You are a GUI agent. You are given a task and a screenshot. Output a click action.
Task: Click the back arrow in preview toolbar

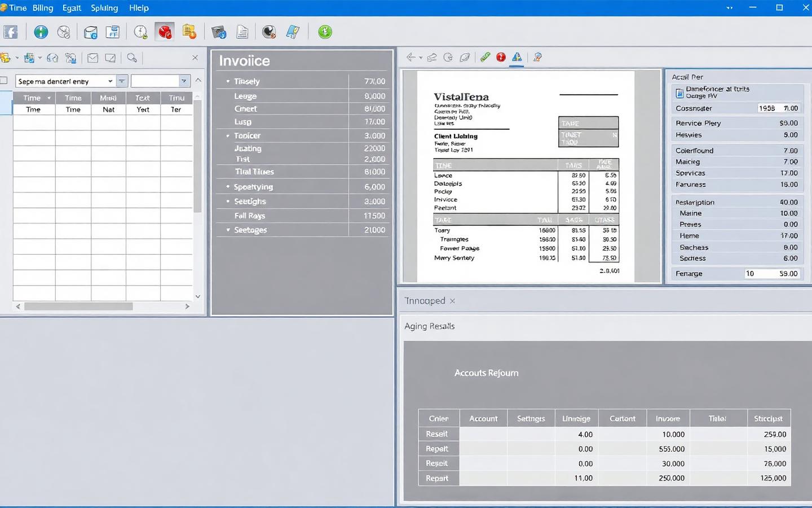411,57
